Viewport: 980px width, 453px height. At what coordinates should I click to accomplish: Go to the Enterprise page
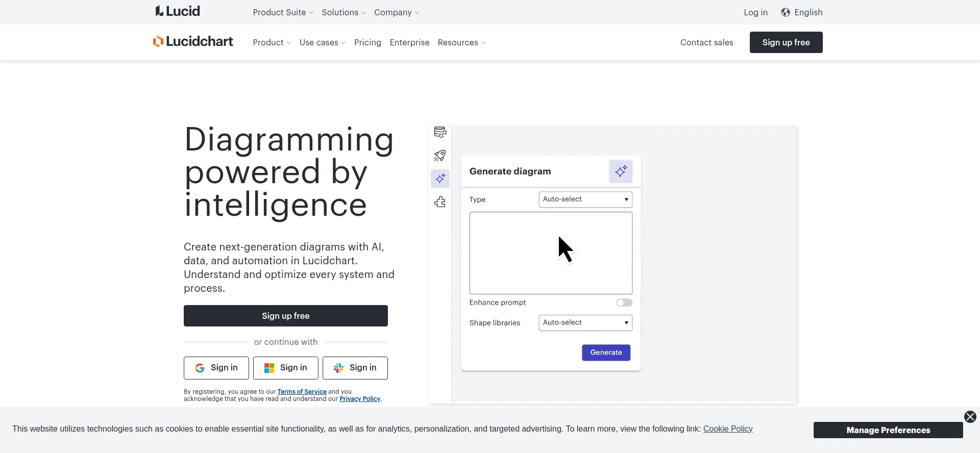[409, 42]
